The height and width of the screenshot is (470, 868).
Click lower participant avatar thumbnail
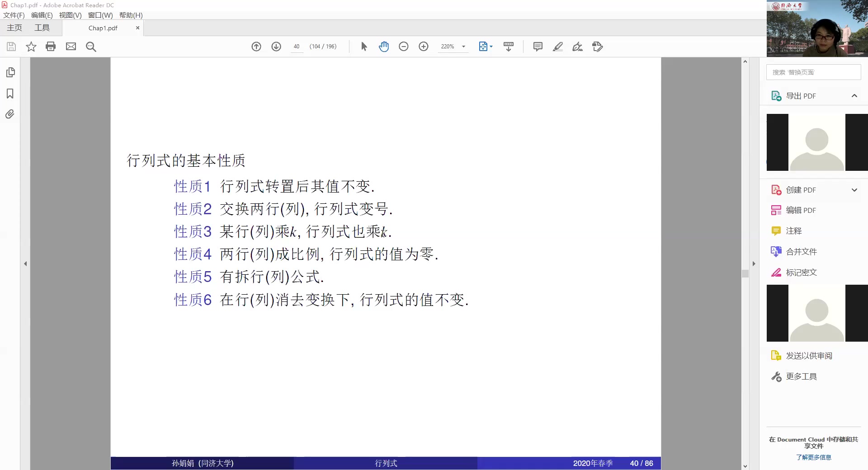click(x=817, y=313)
